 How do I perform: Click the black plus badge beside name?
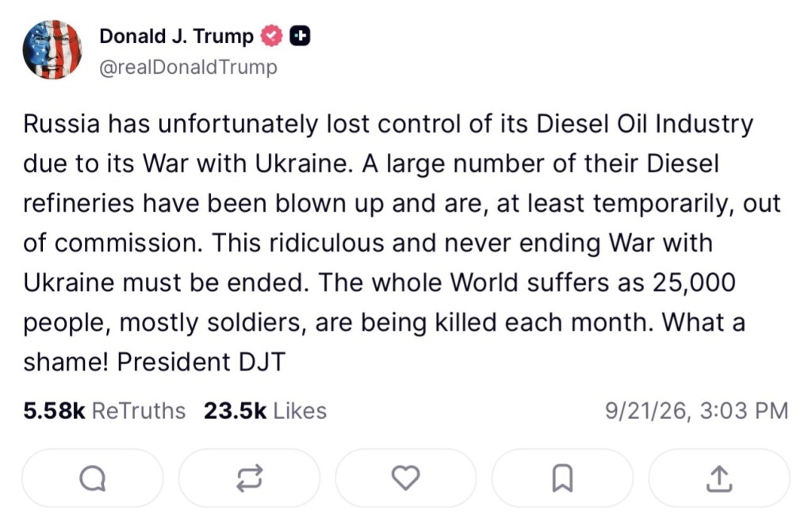[x=299, y=36]
